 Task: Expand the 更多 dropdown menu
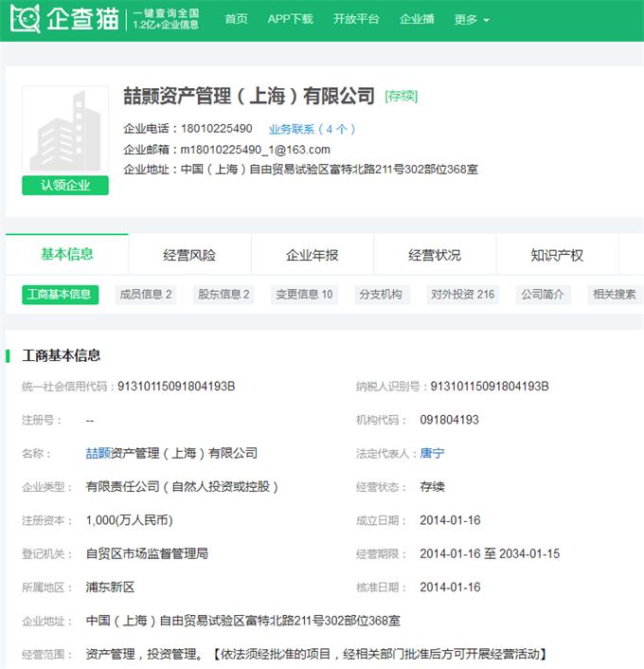(x=472, y=20)
